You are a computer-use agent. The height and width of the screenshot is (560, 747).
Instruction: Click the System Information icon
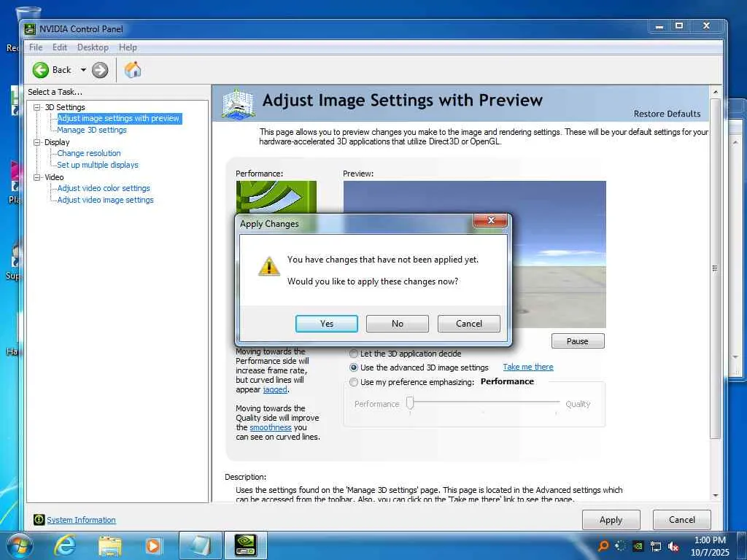(x=39, y=519)
